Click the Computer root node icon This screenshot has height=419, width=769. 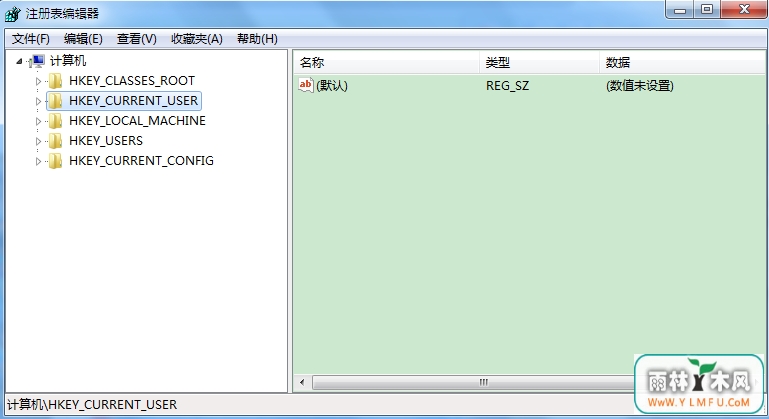click(x=37, y=61)
